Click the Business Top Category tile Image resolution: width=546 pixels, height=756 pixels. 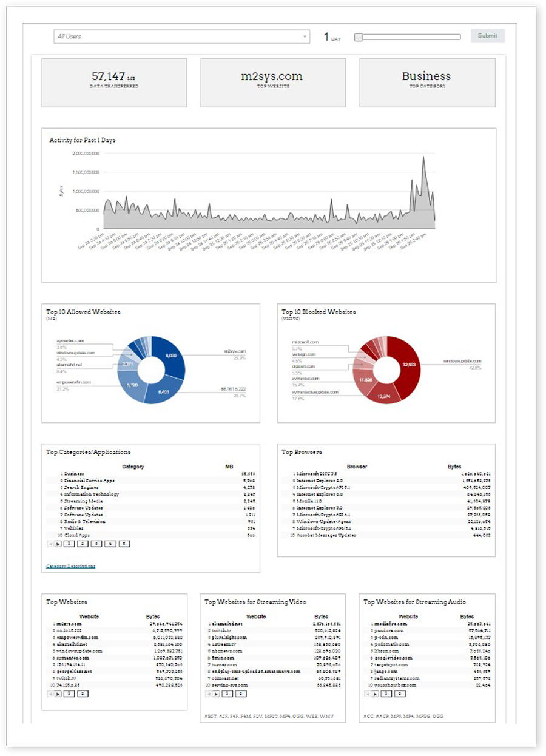tap(427, 83)
